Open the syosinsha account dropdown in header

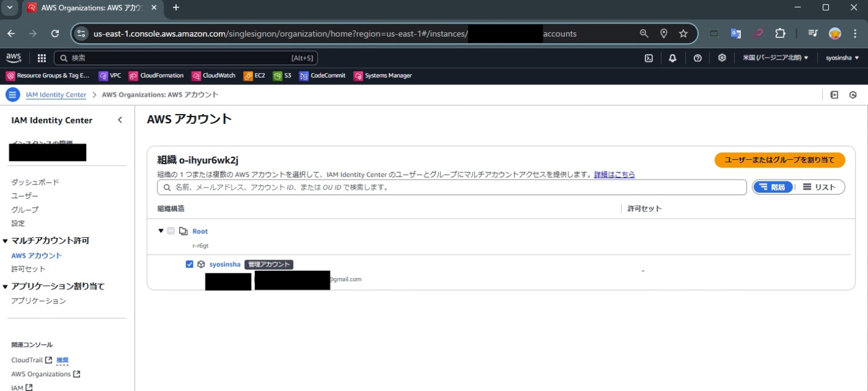[x=842, y=58]
